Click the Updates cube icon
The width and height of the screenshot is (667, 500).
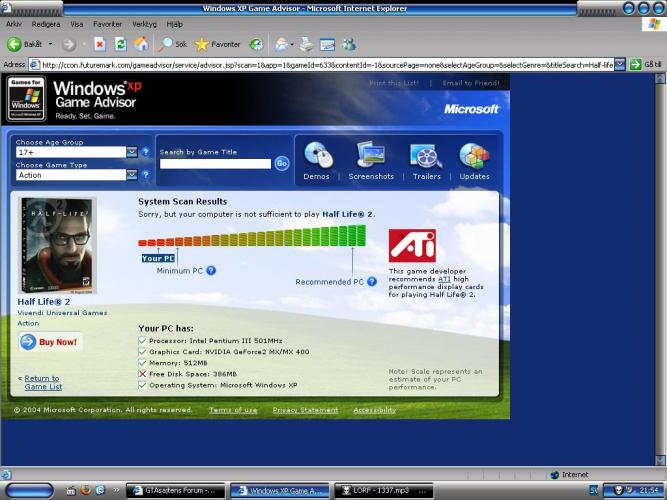[x=474, y=156]
